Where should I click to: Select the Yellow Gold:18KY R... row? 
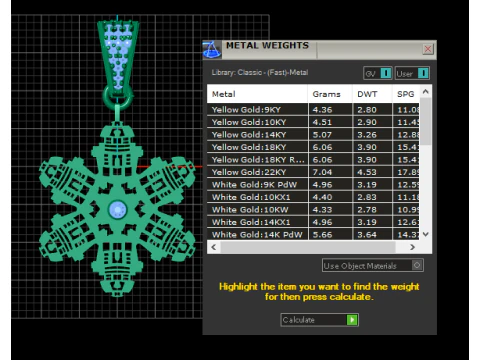coord(313,160)
